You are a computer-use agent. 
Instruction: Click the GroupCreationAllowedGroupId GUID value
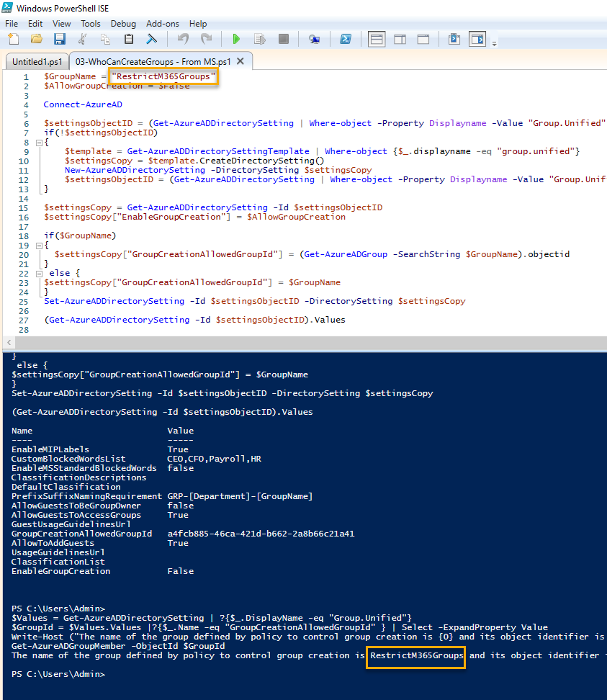point(261,534)
